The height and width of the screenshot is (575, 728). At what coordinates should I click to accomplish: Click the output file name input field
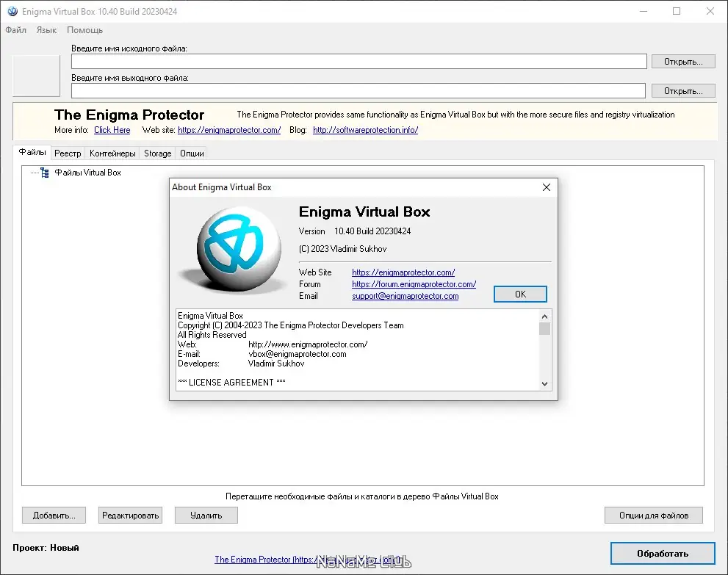pos(358,91)
